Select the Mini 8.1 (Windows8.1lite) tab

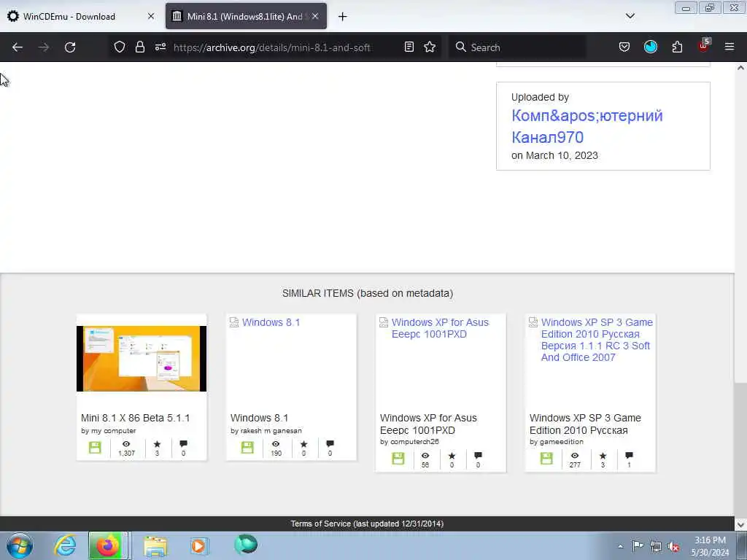pos(239,16)
